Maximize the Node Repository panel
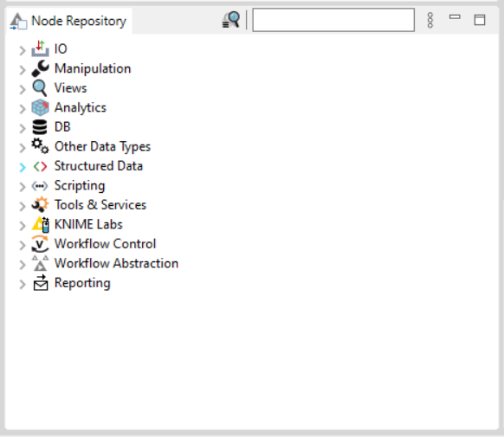 (480, 20)
